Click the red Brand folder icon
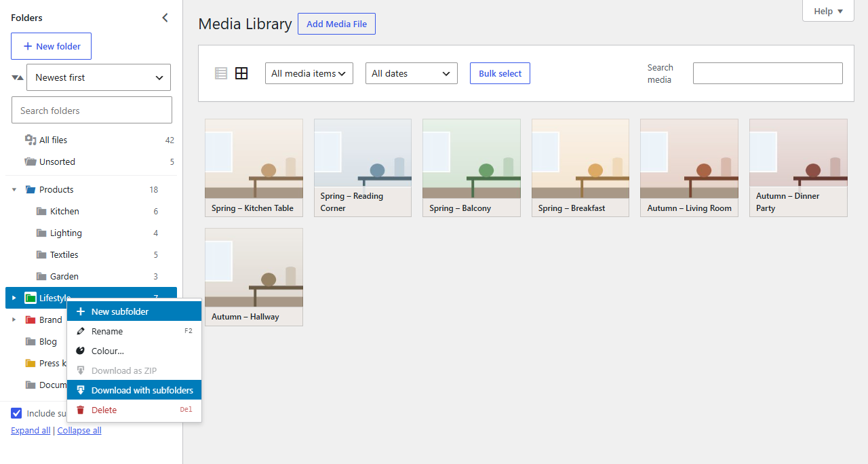This screenshot has width=868, height=464. [31, 320]
